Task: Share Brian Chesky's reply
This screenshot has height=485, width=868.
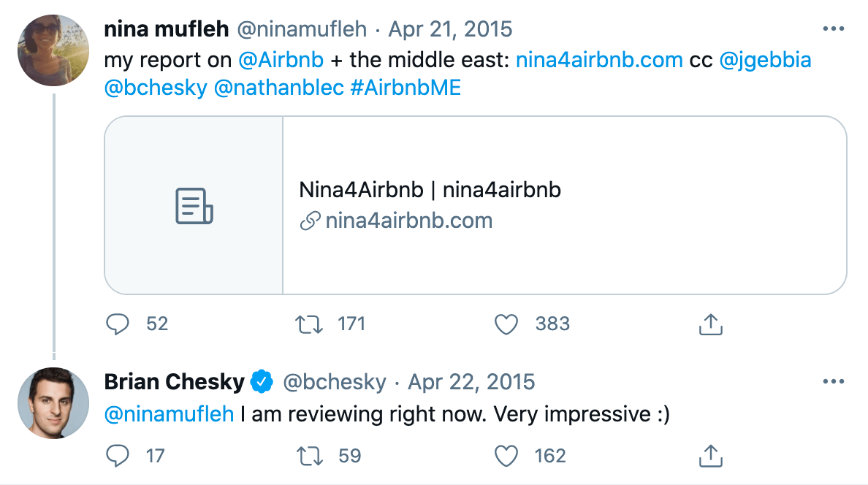Action: 709,455
